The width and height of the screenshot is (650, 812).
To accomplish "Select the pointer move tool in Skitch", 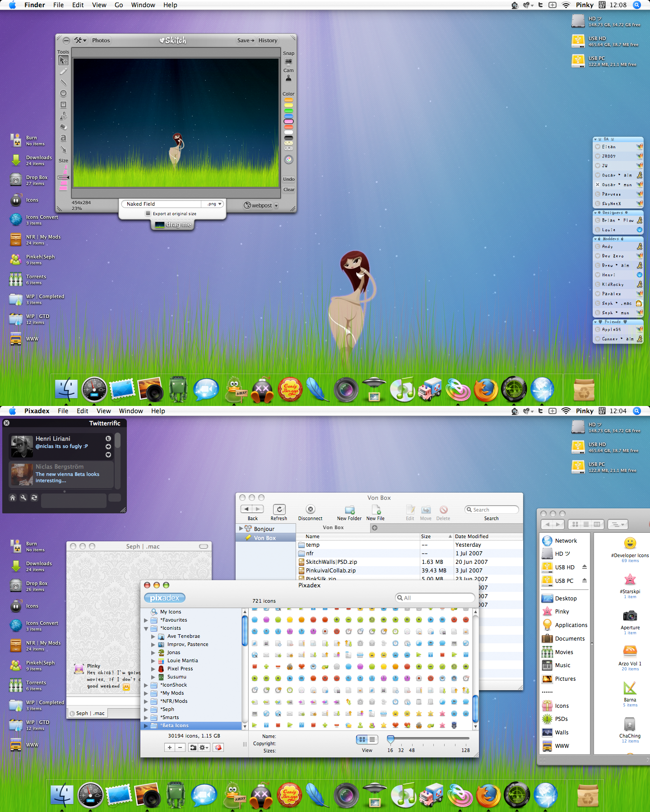I will 63,60.
